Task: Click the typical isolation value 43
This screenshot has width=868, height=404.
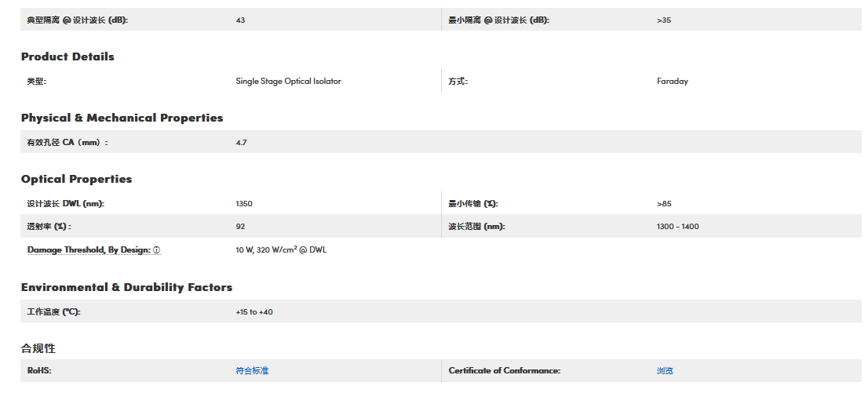Action: point(240,20)
